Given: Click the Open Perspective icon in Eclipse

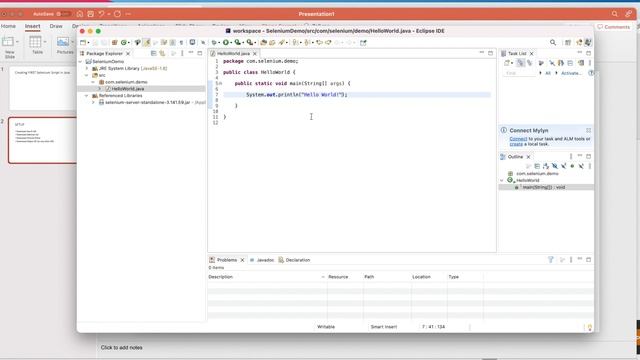Looking at the screenshot, I should tap(568, 42).
